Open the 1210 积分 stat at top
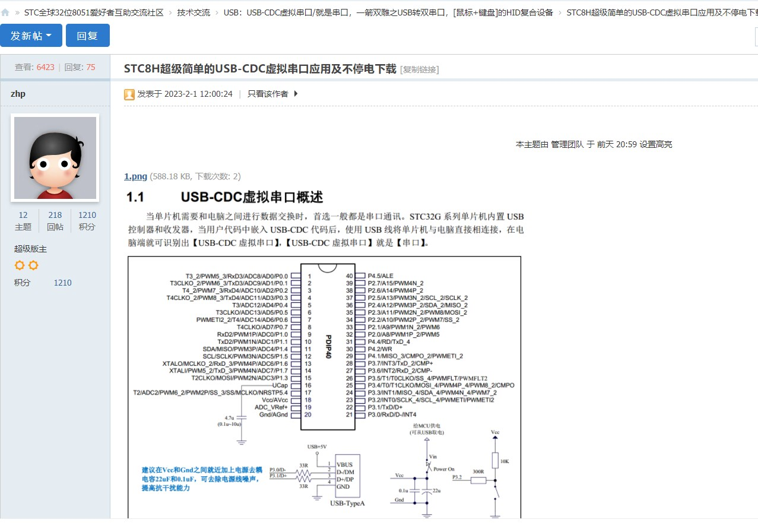The width and height of the screenshot is (758, 532). pyautogui.click(x=87, y=221)
